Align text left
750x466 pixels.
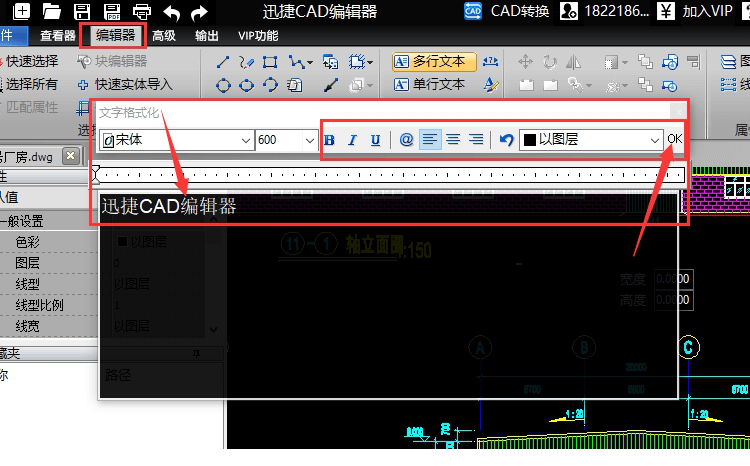point(430,140)
